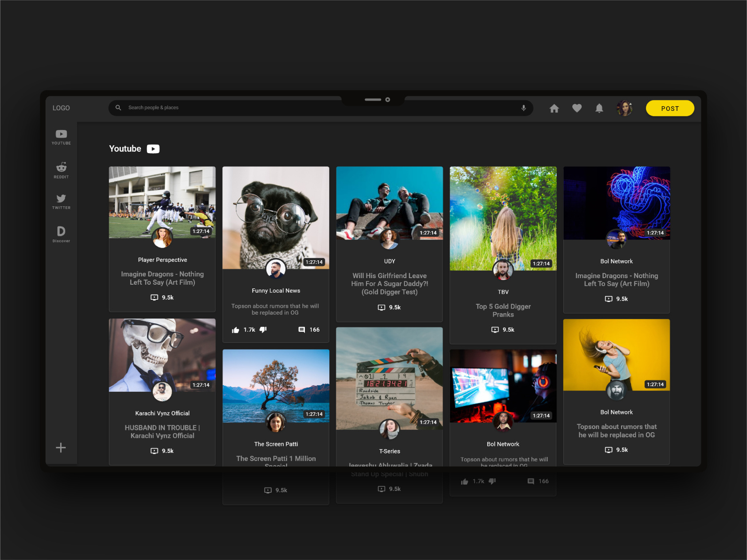Go to home via the house icon
Screen dimensions: 747x560
pyautogui.click(x=554, y=109)
